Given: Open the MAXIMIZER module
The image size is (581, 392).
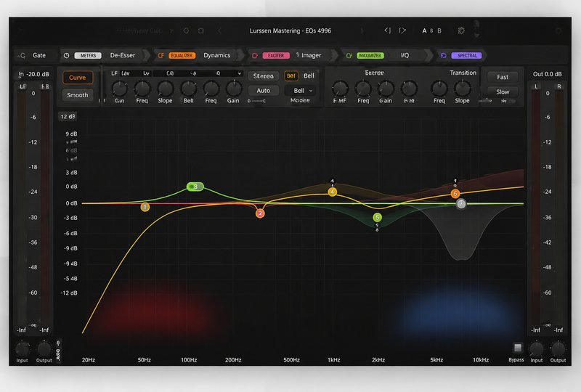Looking at the screenshot, I should coord(370,56).
